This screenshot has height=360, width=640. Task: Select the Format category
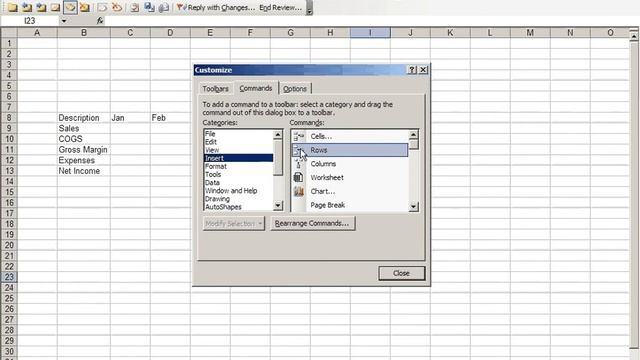[x=238, y=166]
